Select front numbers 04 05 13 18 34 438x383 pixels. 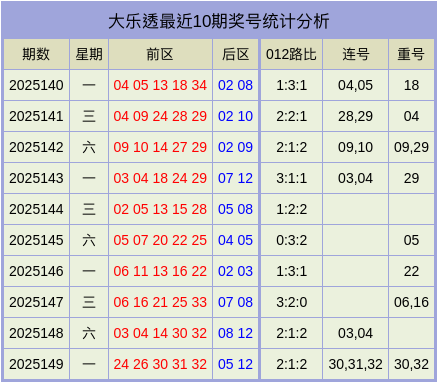[160, 85]
